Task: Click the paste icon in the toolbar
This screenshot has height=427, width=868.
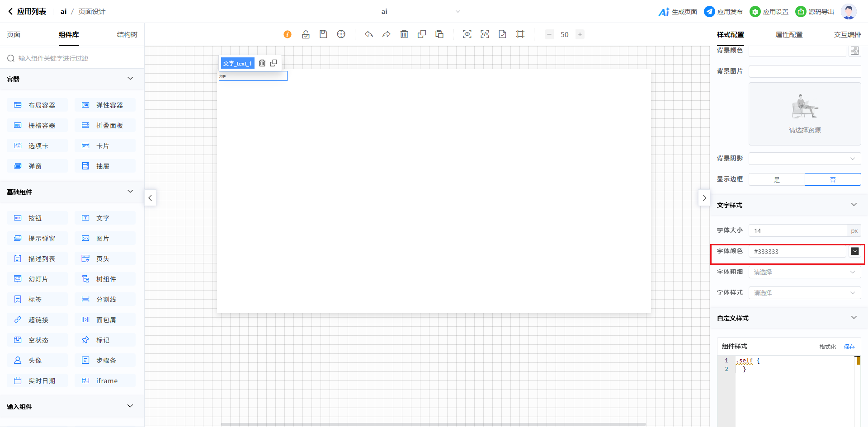Action: coord(439,34)
